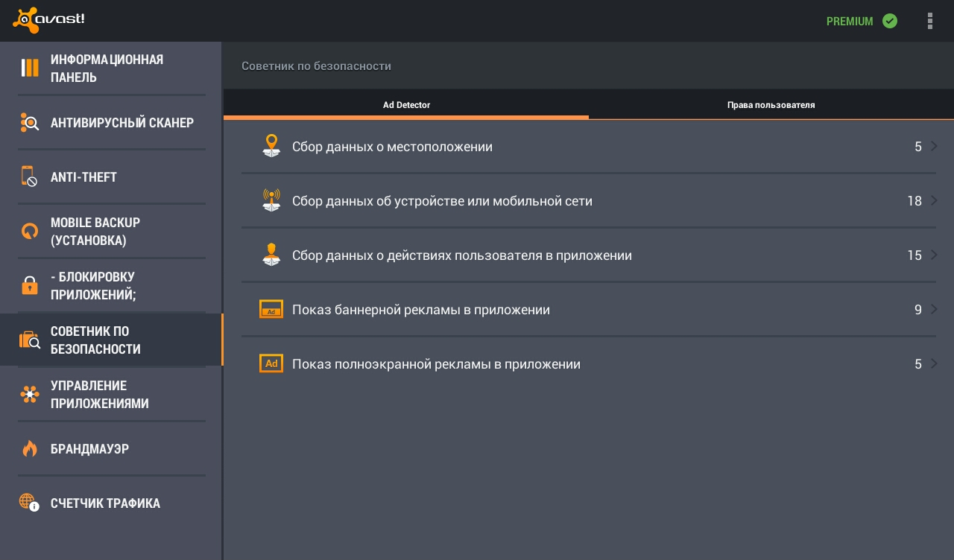The width and height of the screenshot is (954, 560).
Task: Click the orange Ad banner icon
Action: [x=271, y=309]
